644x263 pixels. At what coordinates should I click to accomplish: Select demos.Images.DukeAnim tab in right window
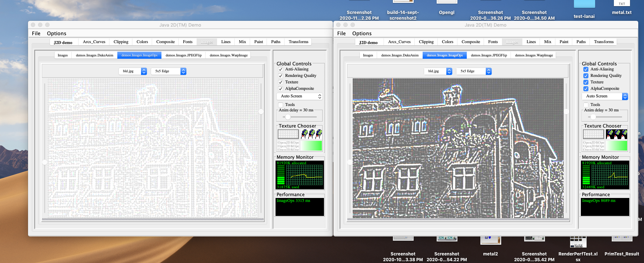point(400,55)
